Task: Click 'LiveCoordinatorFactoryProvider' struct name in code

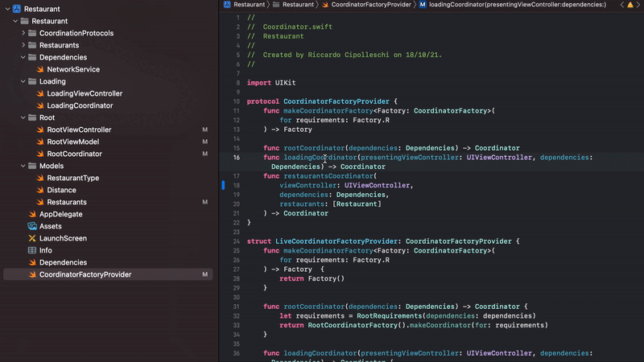Action: point(336,241)
